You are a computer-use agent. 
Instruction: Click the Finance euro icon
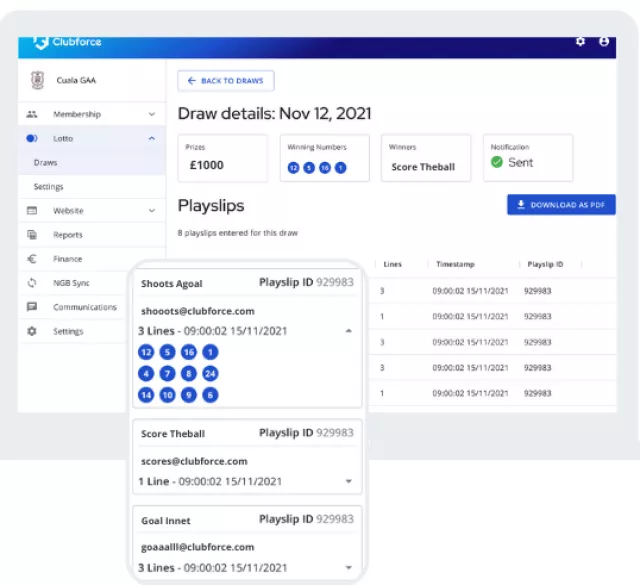(32, 259)
